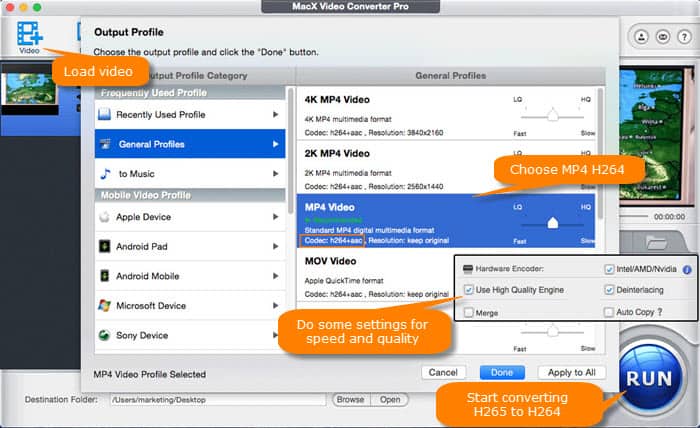The image size is (700, 428).
Task: Click the RUN button
Action: (x=649, y=378)
